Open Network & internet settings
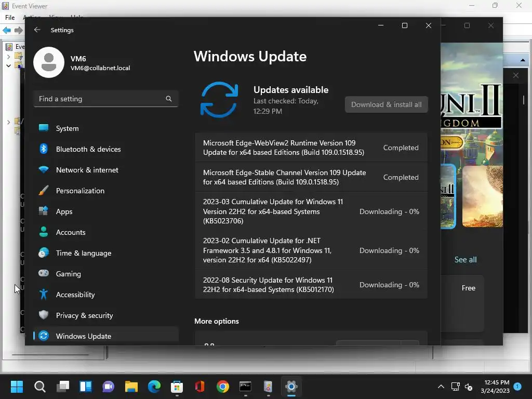The height and width of the screenshot is (399, 532). click(106, 170)
